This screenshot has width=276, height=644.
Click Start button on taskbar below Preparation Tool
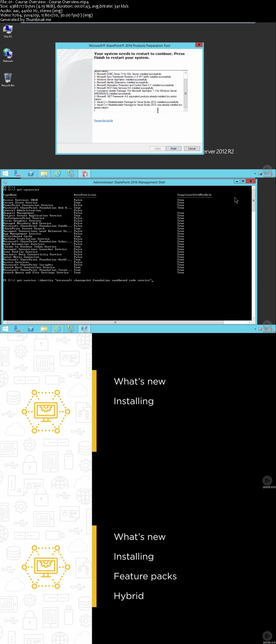point(5,173)
